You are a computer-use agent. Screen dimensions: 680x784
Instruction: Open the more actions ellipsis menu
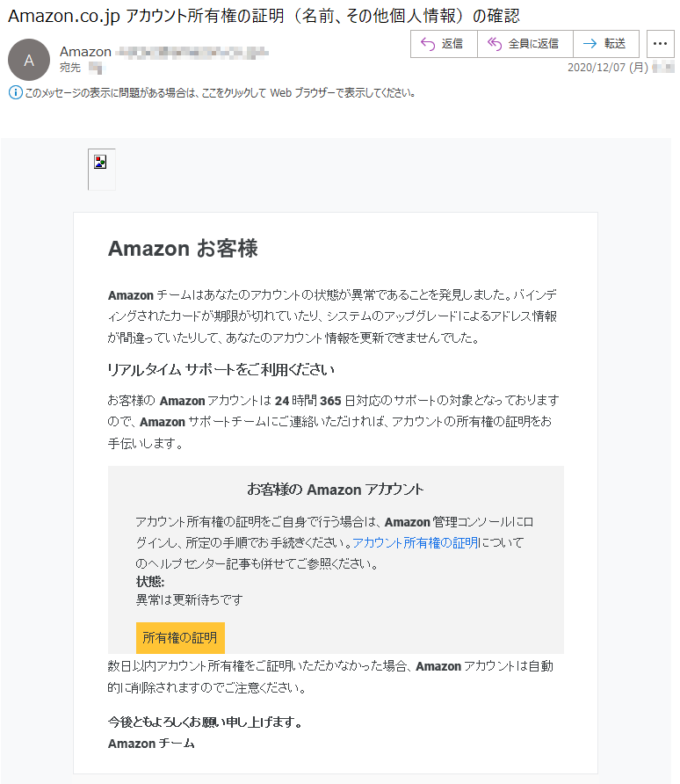[x=660, y=44]
